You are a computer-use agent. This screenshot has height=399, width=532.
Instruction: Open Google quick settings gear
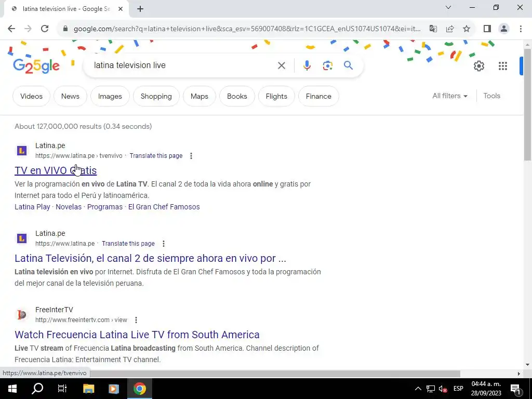(x=478, y=66)
